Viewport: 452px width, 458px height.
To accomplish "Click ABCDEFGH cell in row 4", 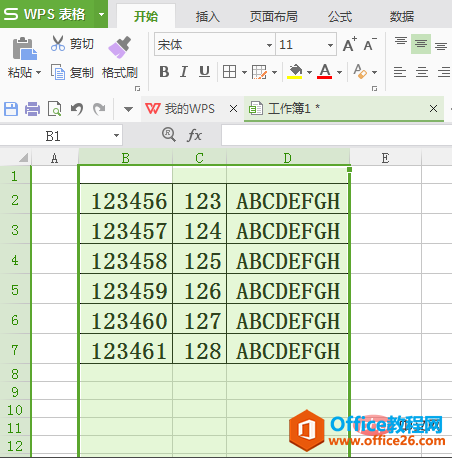I will point(287,259).
